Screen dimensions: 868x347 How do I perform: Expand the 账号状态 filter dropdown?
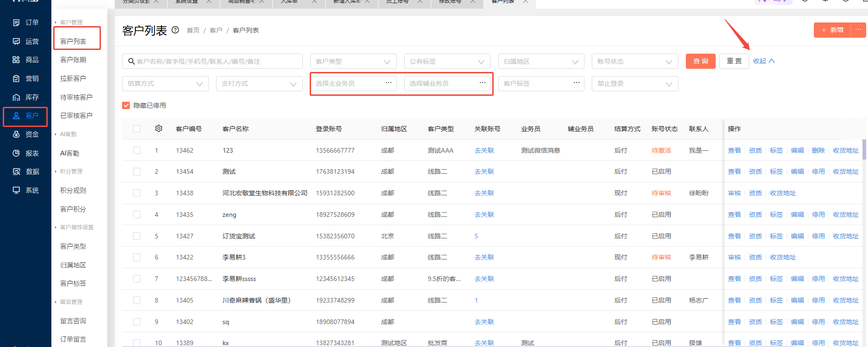(635, 61)
